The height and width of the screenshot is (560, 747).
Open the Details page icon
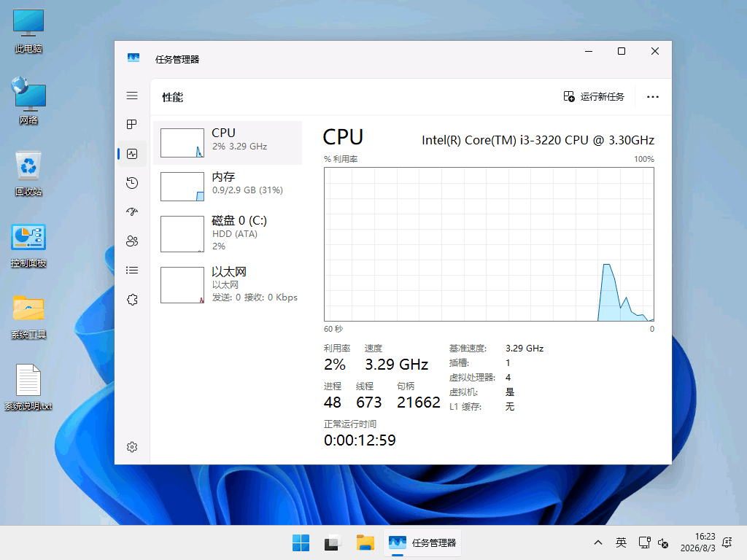[x=132, y=271]
